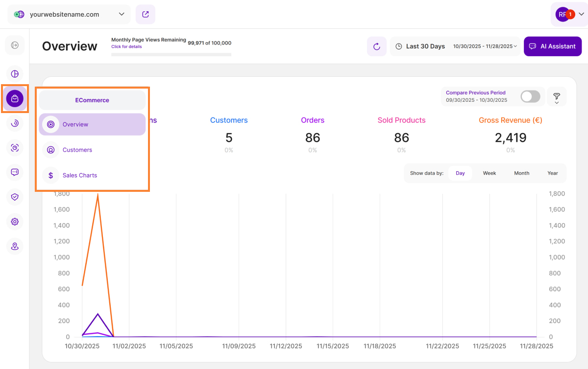Expand the filter funnel options

557,97
